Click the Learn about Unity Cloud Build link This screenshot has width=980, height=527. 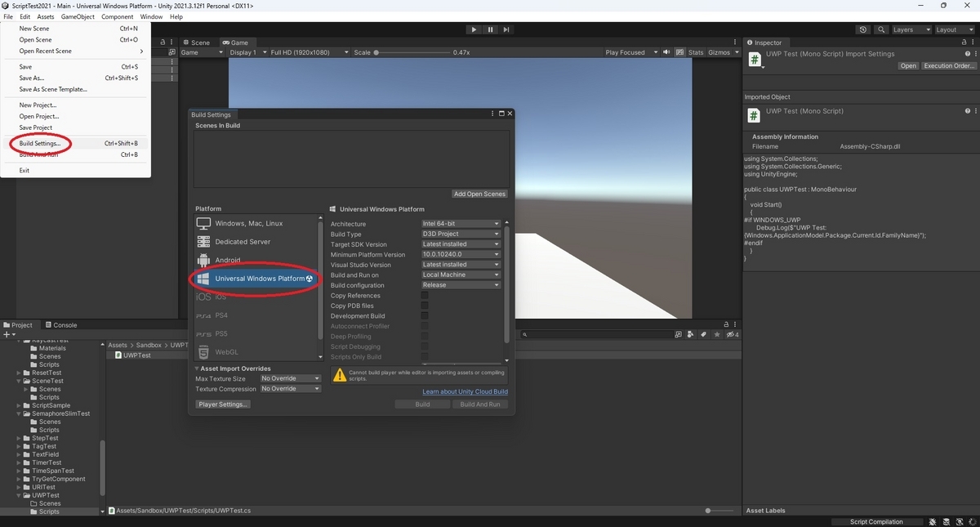pyautogui.click(x=465, y=391)
